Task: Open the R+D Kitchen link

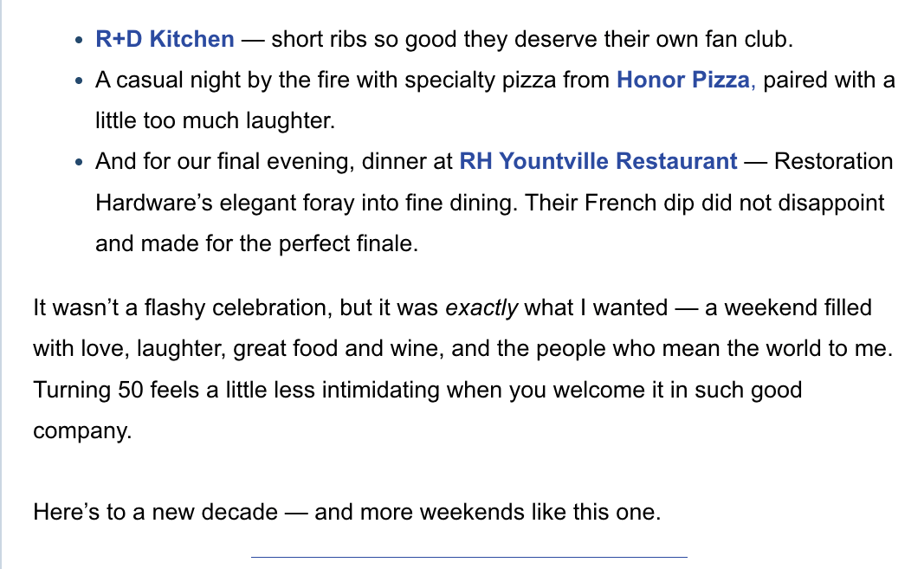Action: point(165,39)
